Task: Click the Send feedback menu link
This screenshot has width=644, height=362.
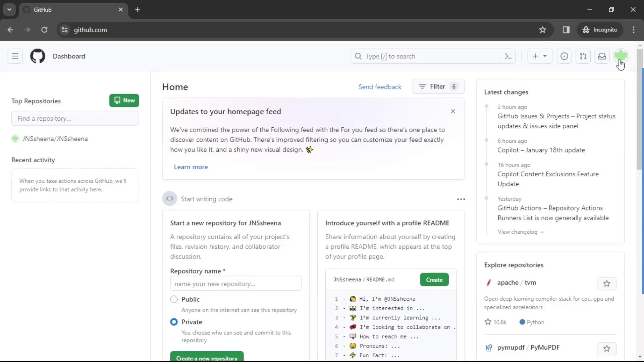Action: pos(380,86)
